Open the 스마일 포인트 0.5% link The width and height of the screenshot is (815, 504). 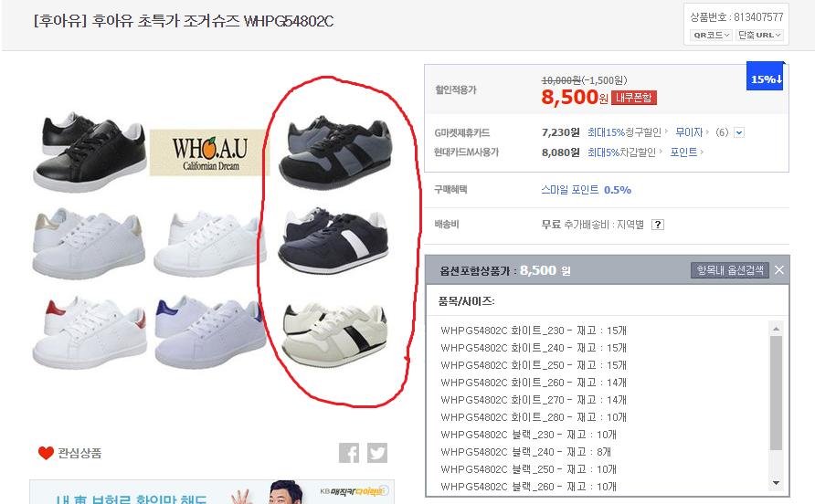(586, 190)
